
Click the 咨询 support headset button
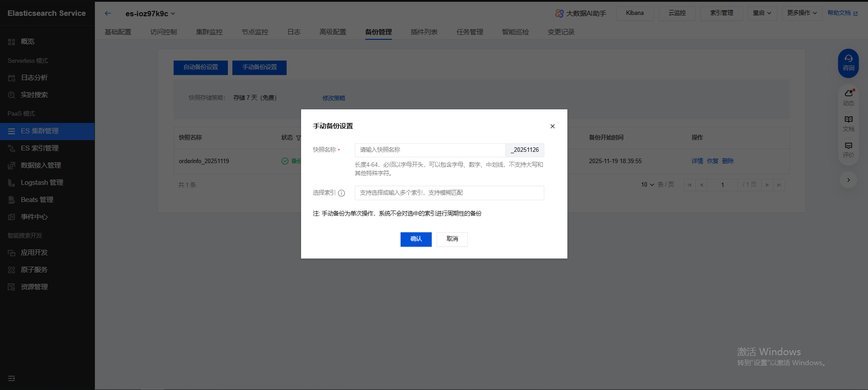click(849, 63)
